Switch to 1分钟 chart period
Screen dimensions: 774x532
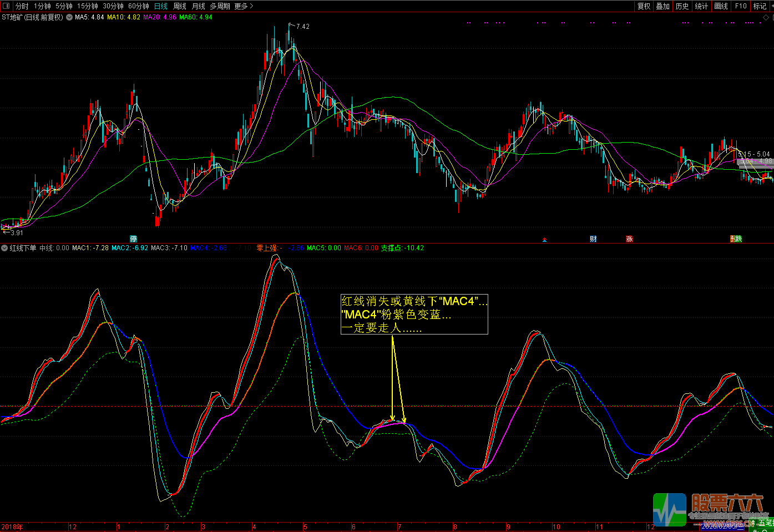42,6
